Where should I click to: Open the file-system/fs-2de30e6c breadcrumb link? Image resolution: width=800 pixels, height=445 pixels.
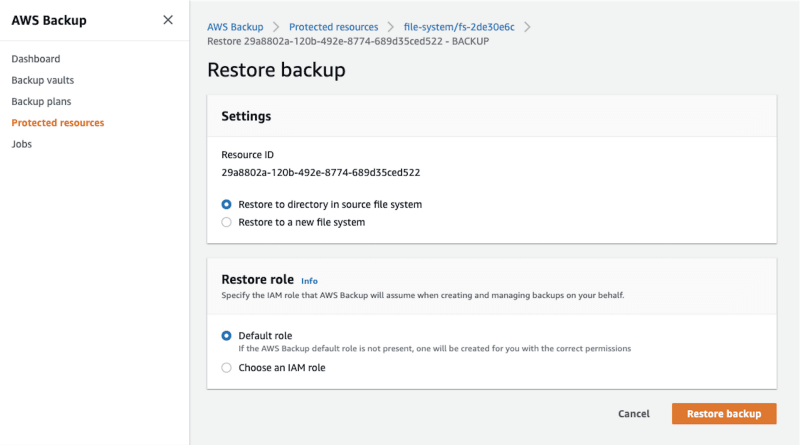[459, 27]
